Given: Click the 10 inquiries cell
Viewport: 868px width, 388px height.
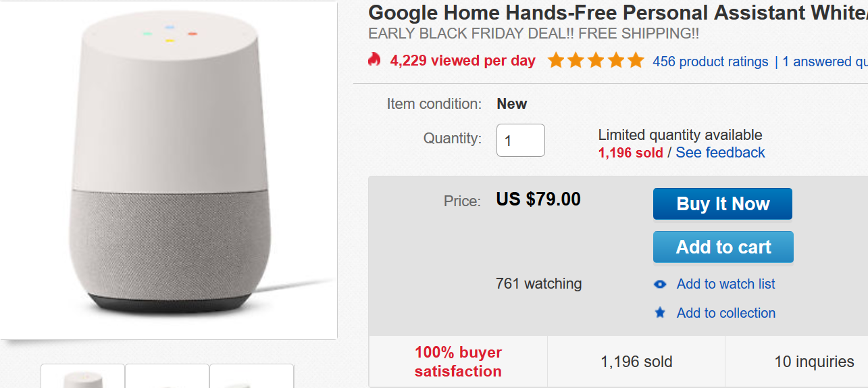Looking at the screenshot, I should 813,362.
